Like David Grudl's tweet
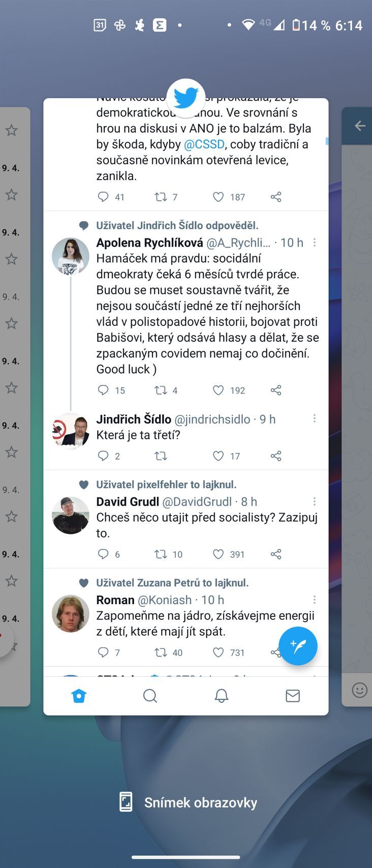Image resolution: width=372 pixels, height=868 pixels. click(x=218, y=554)
